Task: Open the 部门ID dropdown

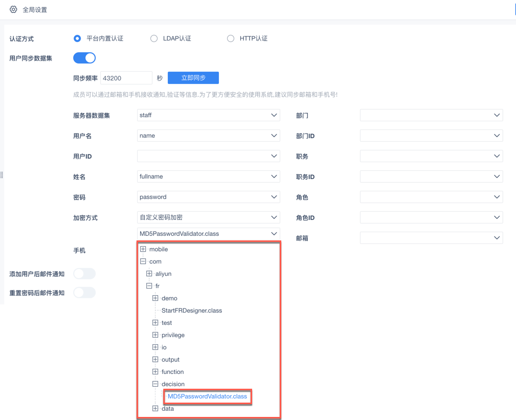Action: (x=432, y=136)
